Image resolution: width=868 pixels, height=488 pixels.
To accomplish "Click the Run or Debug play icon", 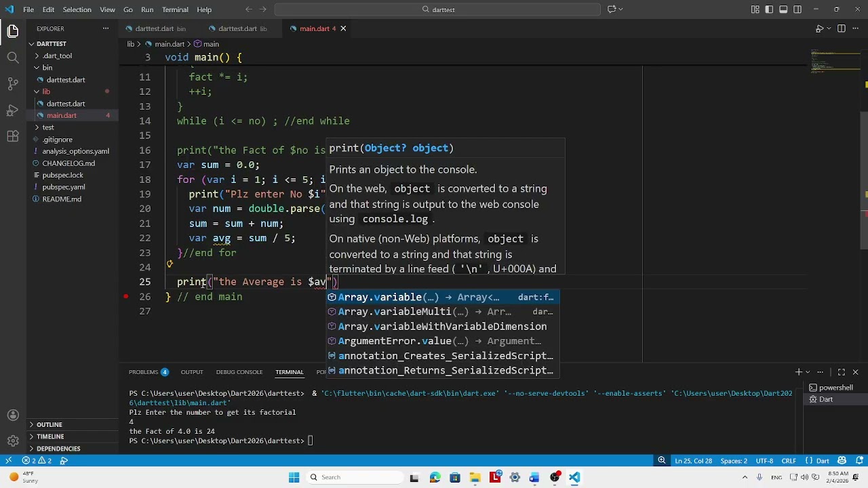I will [819, 28].
